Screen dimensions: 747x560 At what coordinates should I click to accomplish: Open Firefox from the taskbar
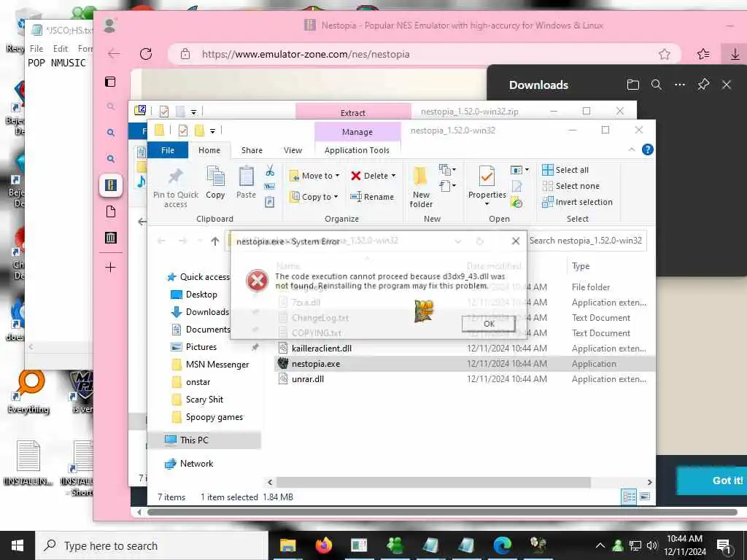(323, 545)
